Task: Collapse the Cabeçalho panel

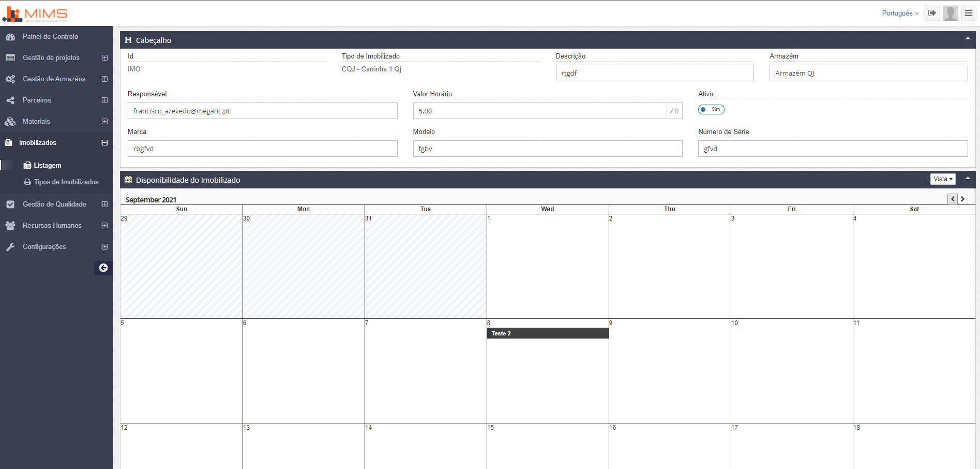Action: point(968,38)
